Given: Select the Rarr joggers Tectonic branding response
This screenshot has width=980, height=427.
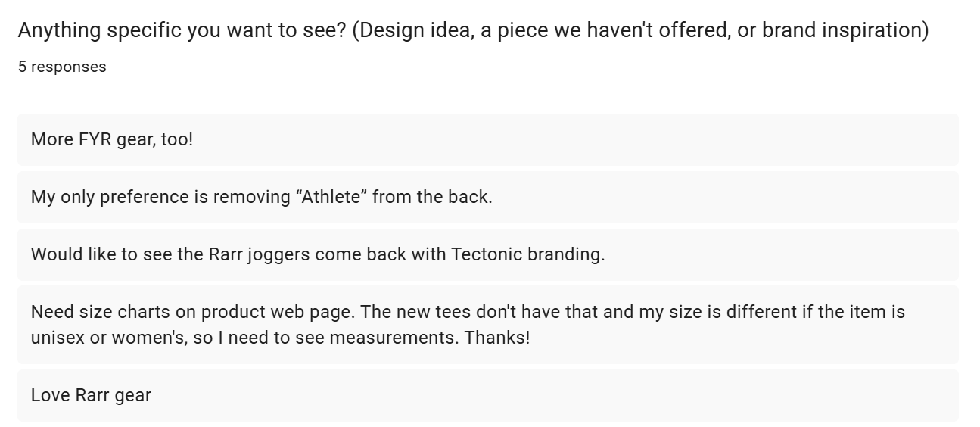Looking at the screenshot, I should (488, 254).
